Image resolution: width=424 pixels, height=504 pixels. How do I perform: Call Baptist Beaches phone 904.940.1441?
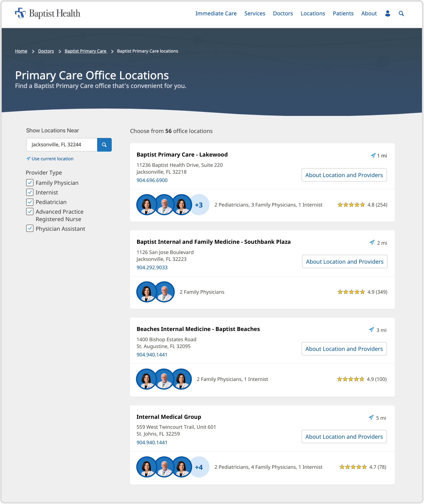click(152, 355)
